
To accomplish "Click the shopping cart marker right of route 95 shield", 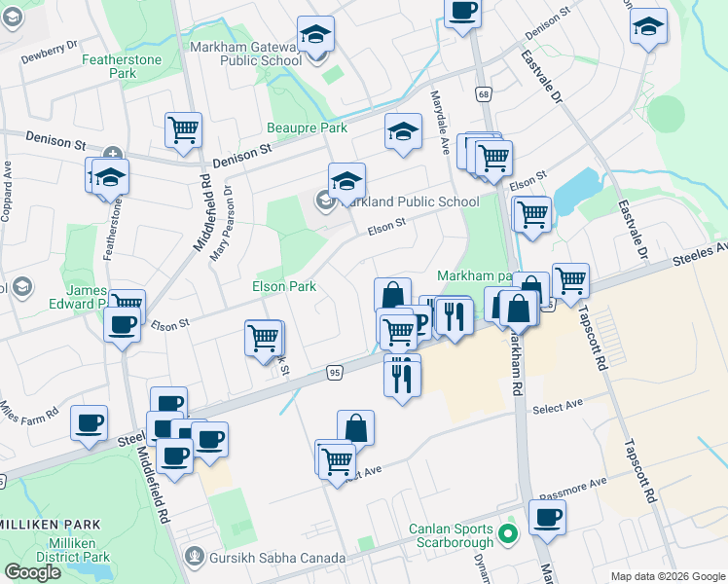I will point(398,332).
